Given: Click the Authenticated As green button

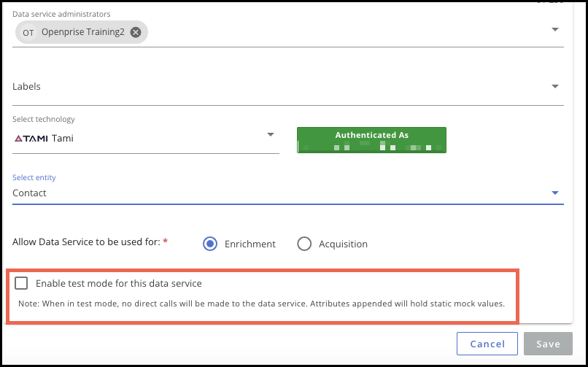Looking at the screenshot, I should point(371,140).
